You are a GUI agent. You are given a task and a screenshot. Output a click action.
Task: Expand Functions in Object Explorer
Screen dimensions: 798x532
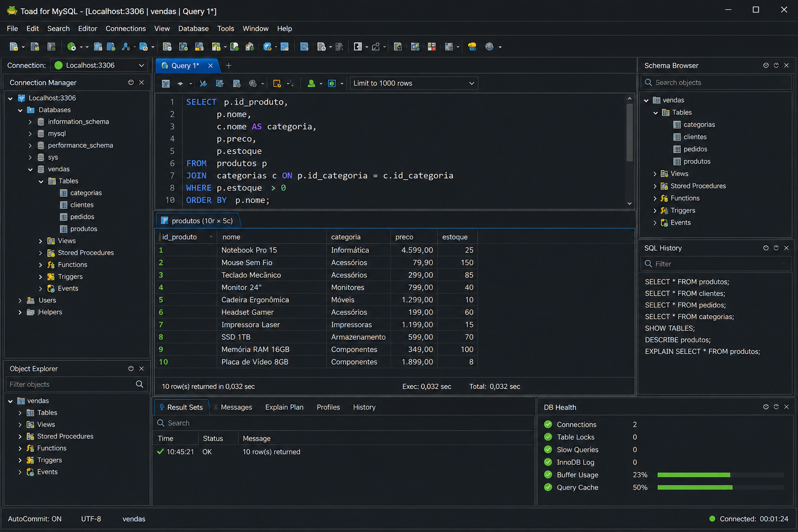click(20, 448)
